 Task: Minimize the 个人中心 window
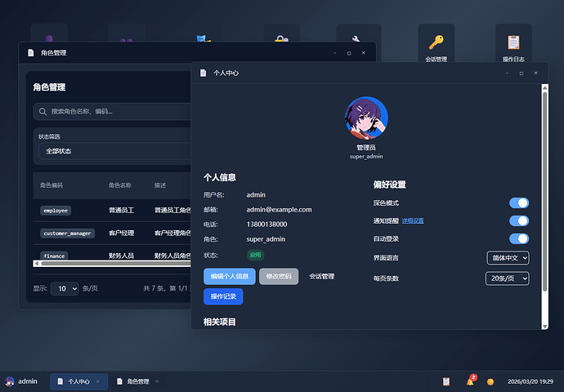507,73
